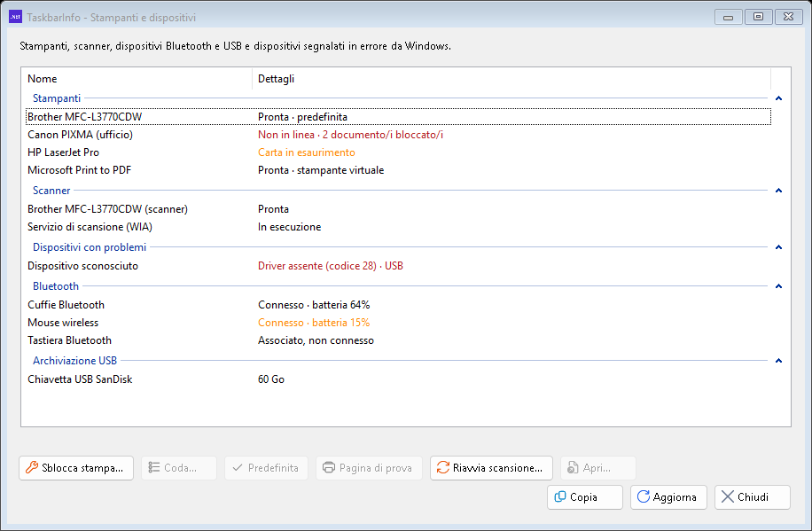Select Microsoft Print to PDF row
Image resolution: width=812 pixels, height=531 pixels.
point(398,170)
